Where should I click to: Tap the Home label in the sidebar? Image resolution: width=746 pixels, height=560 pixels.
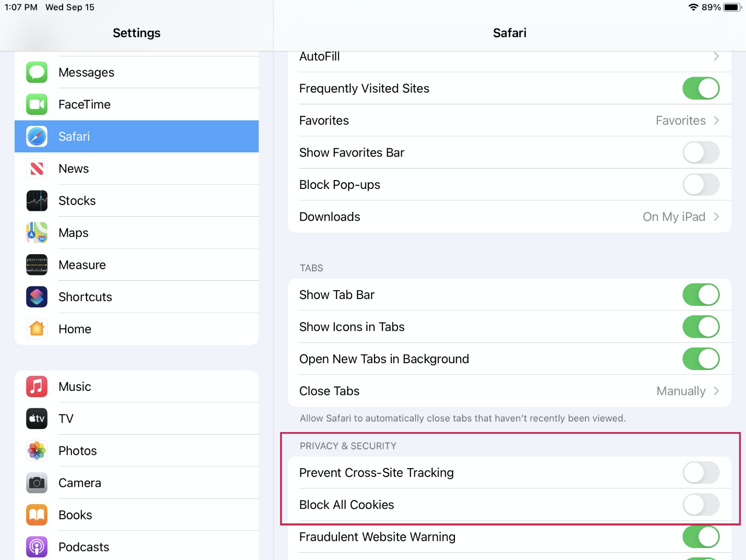click(x=75, y=329)
